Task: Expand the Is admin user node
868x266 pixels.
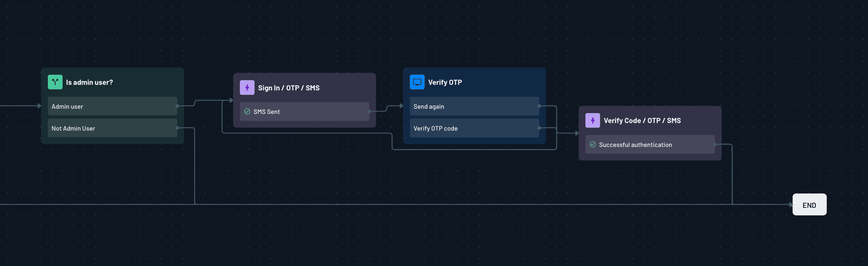Action: 90,82
